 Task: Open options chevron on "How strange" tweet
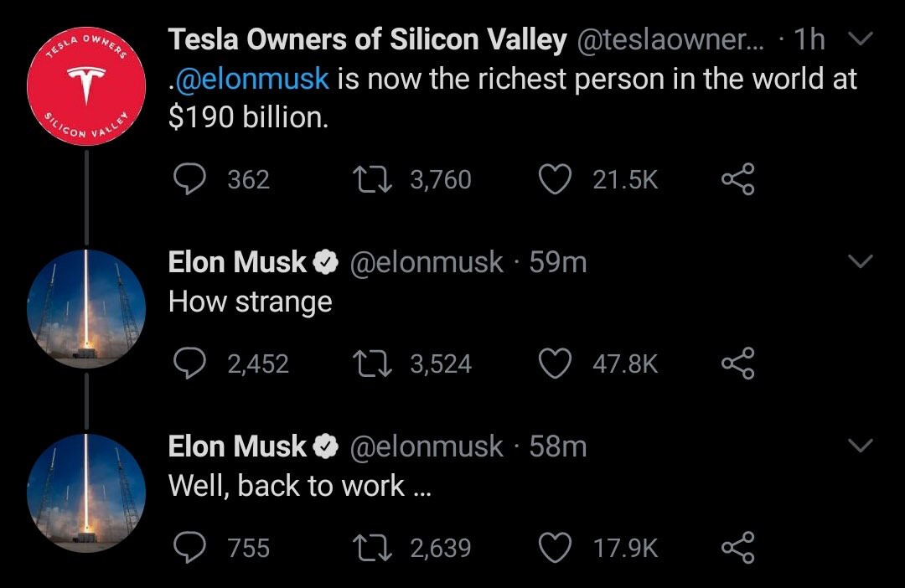coord(861,261)
